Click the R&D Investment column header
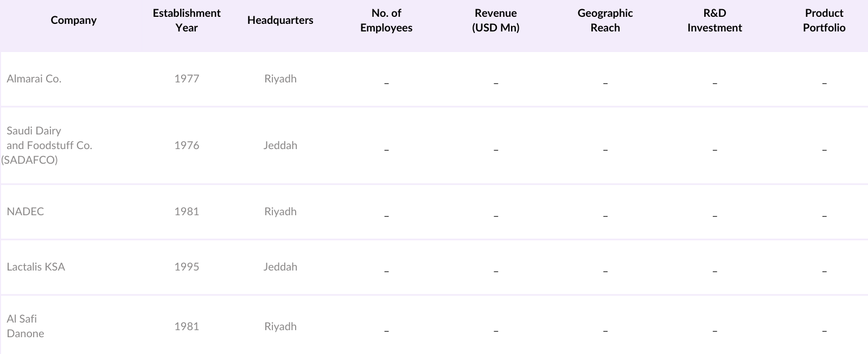 [x=714, y=20]
